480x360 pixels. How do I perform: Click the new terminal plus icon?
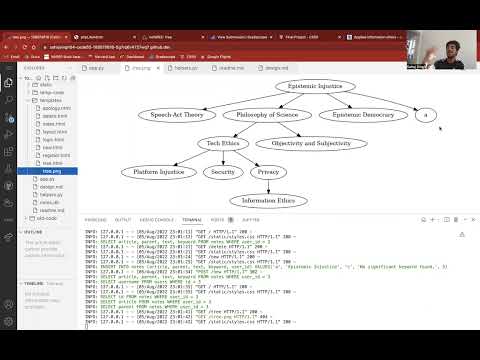click(432, 220)
